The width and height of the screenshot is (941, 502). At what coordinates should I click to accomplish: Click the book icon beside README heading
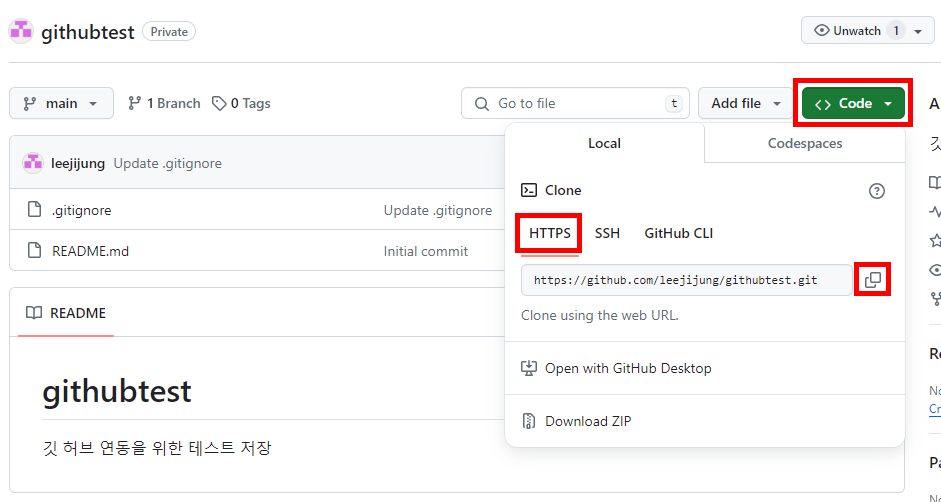(34, 313)
